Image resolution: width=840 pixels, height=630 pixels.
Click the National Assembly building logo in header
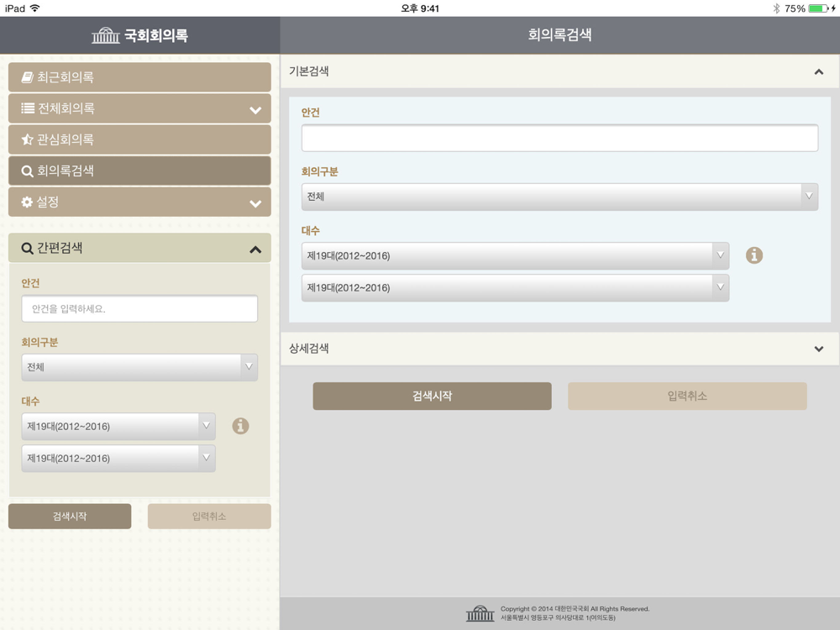click(106, 36)
